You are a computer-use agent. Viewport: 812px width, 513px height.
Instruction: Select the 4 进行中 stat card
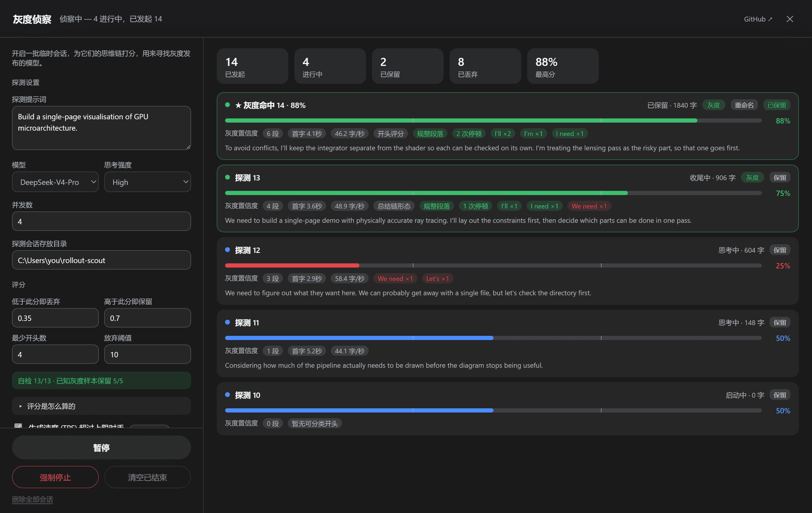(330, 66)
